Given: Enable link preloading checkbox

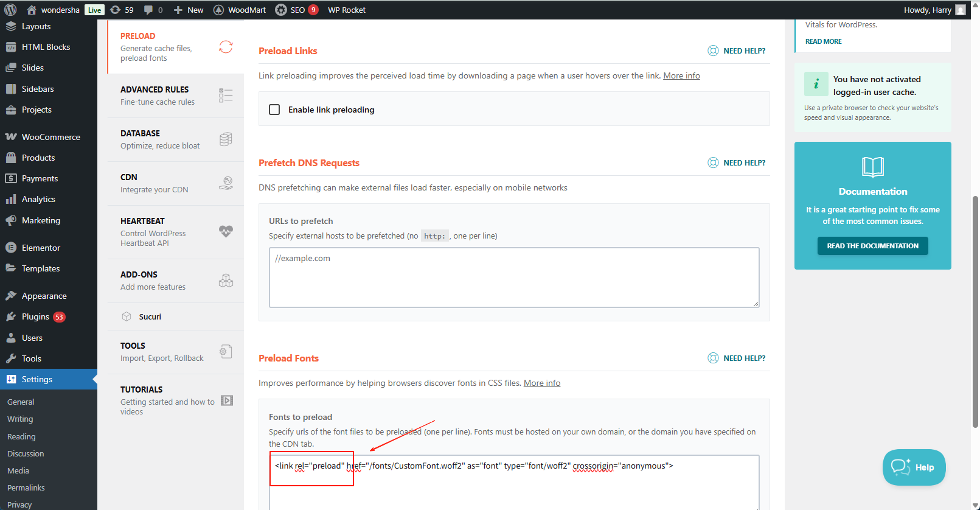Looking at the screenshot, I should point(274,110).
